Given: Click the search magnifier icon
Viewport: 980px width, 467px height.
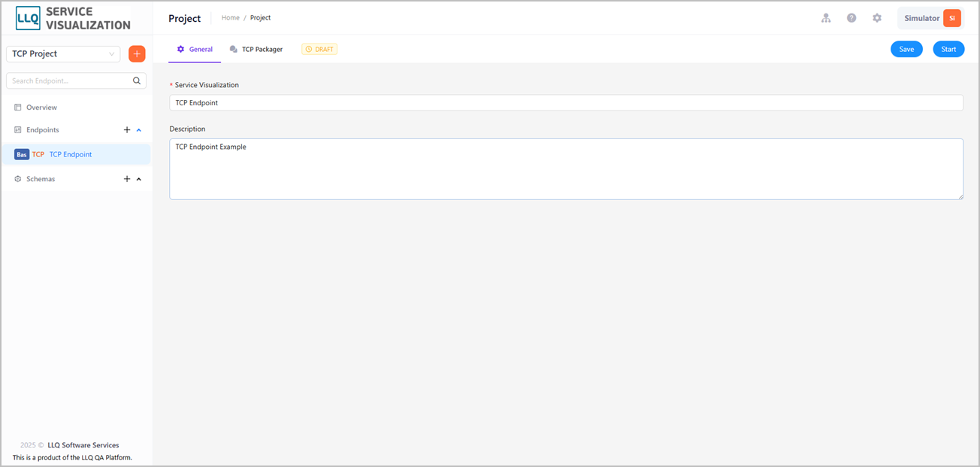Looking at the screenshot, I should pyautogui.click(x=137, y=80).
